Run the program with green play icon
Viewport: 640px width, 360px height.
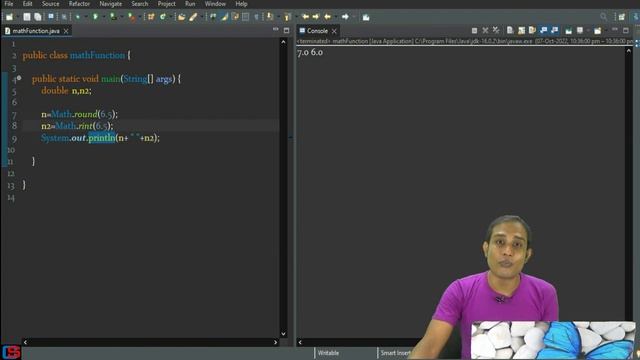click(96, 17)
